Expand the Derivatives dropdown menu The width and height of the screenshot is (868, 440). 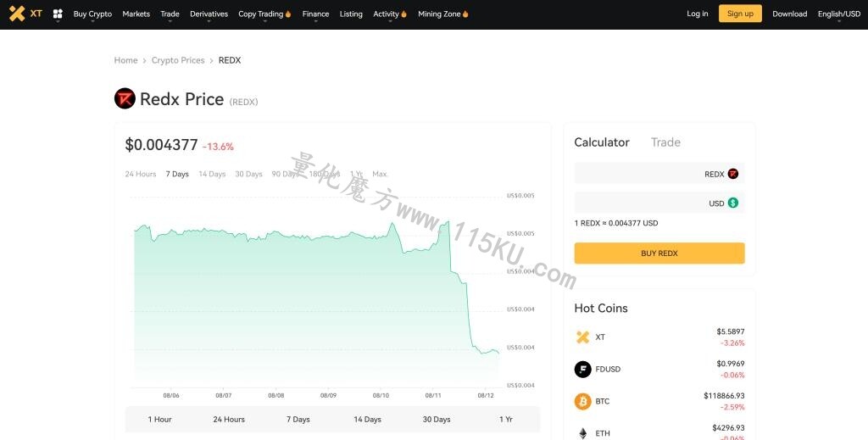click(x=209, y=14)
